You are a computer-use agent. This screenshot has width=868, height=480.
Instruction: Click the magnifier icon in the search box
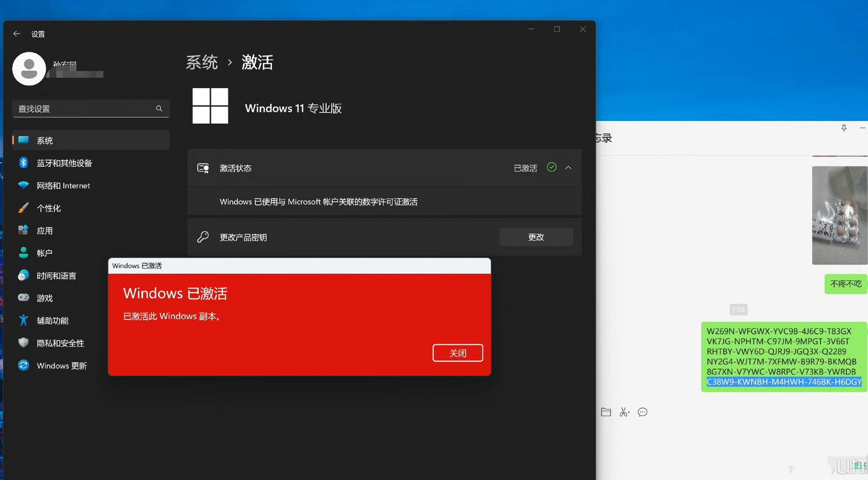159,108
